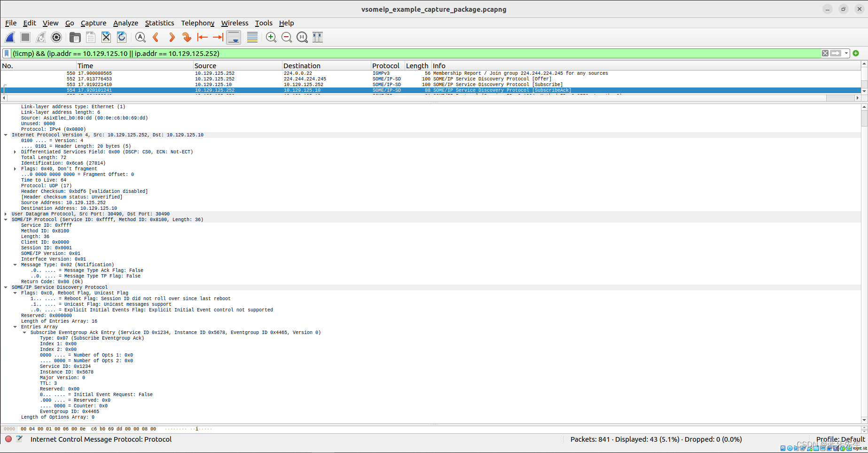Open the find packet tool
Image resolution: width=868 pixels, height=453 pixels.
pyautogui.click(x=140, y=37)
